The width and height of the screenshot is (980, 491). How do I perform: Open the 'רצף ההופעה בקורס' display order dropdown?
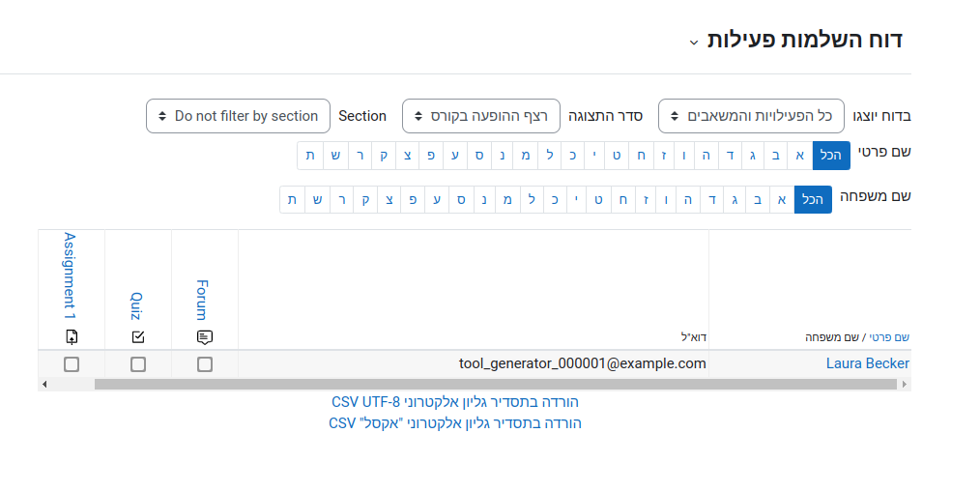pos(481,116)
